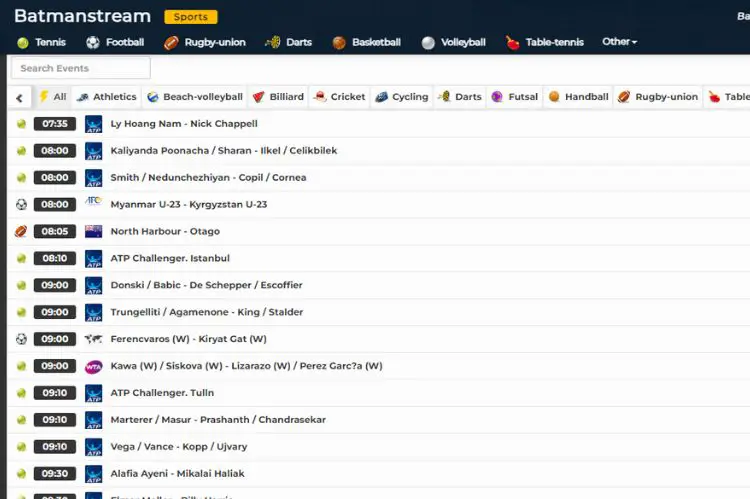Click rugby ball icon on North Harbour row
750x499 pixels.
21,232
